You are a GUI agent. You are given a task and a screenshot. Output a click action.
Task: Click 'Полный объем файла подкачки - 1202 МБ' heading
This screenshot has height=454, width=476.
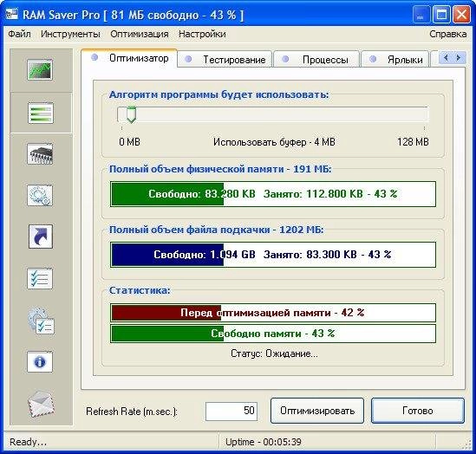tap(217, 230)
